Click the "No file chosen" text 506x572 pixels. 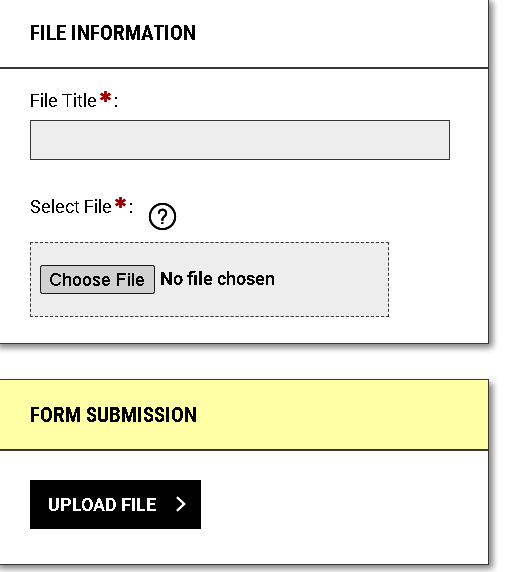(217, 279)
